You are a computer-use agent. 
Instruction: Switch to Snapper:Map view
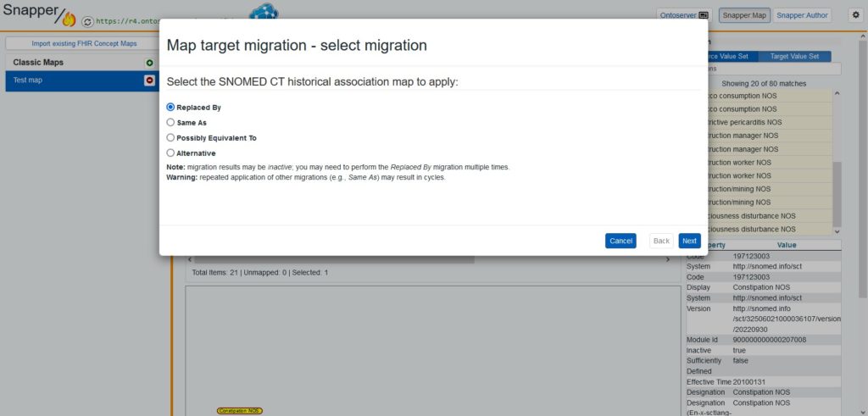coord(744,15)
